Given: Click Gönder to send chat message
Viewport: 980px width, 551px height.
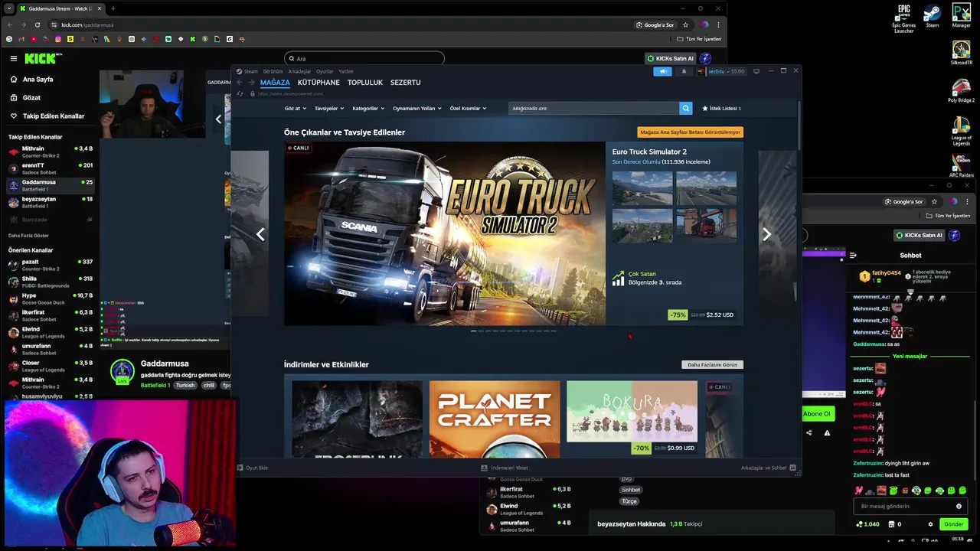Looking at the screenshot, I should coord(953,524).
